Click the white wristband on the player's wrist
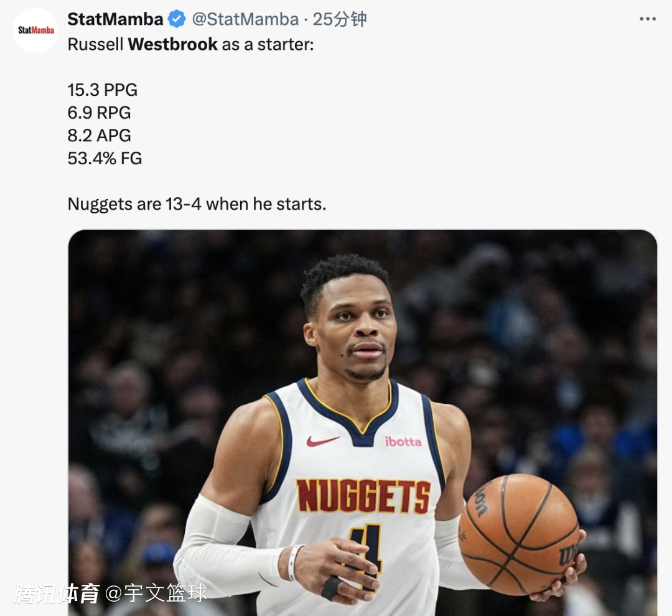 pos(294,562)
